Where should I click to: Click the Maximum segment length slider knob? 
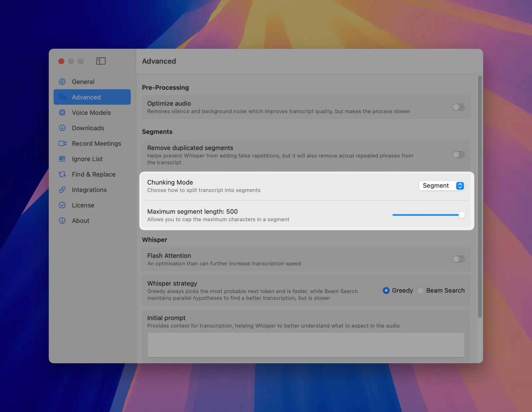tap(462, 215)
